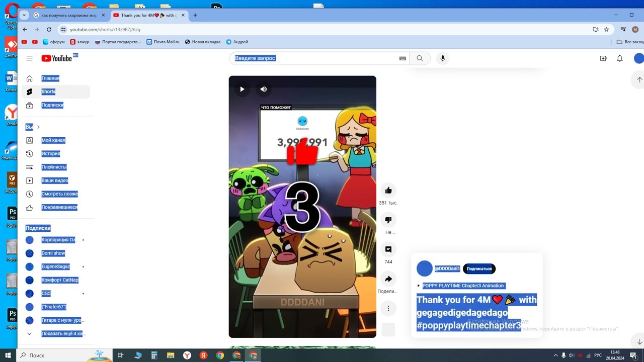Screen dimensions: 644x362
Task: Go to Главная in the sidebar
Action: click(56, 78)
